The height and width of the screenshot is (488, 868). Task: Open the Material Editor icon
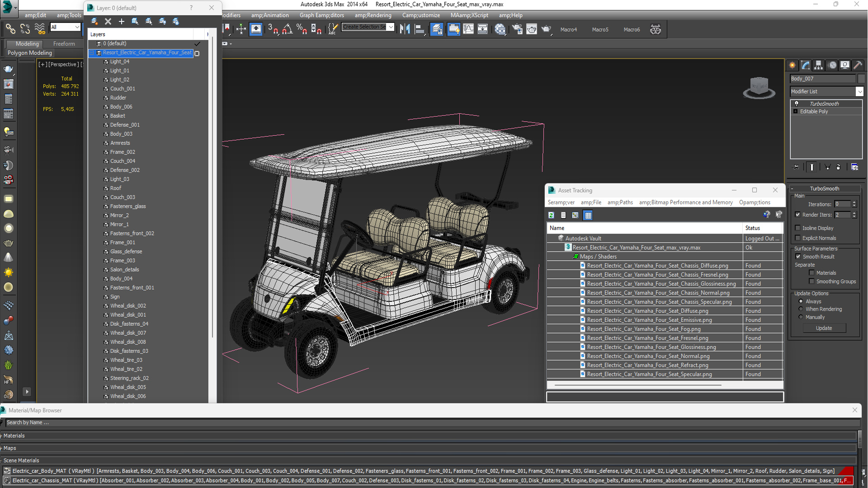(500, 29)
